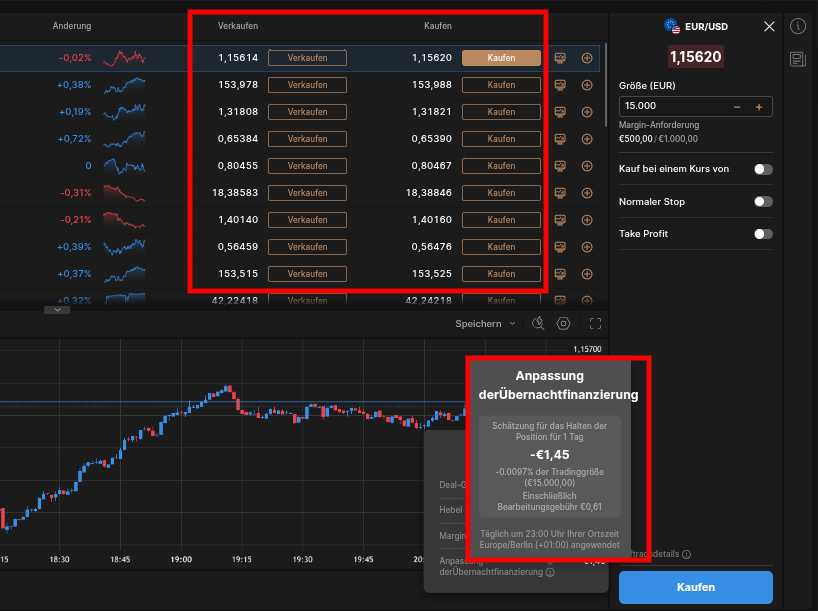Click plus icon in the 153,988 row

pos(587,85)
